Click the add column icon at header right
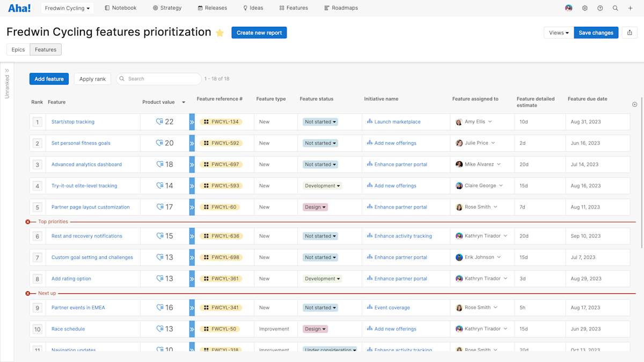 pyautogui.click(x=635, y=105)
